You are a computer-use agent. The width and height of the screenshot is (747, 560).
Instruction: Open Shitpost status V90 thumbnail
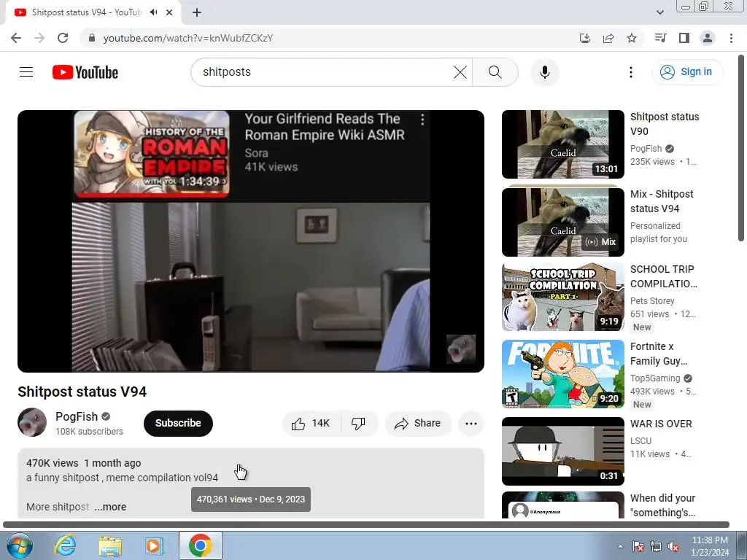tap(562, 144)
